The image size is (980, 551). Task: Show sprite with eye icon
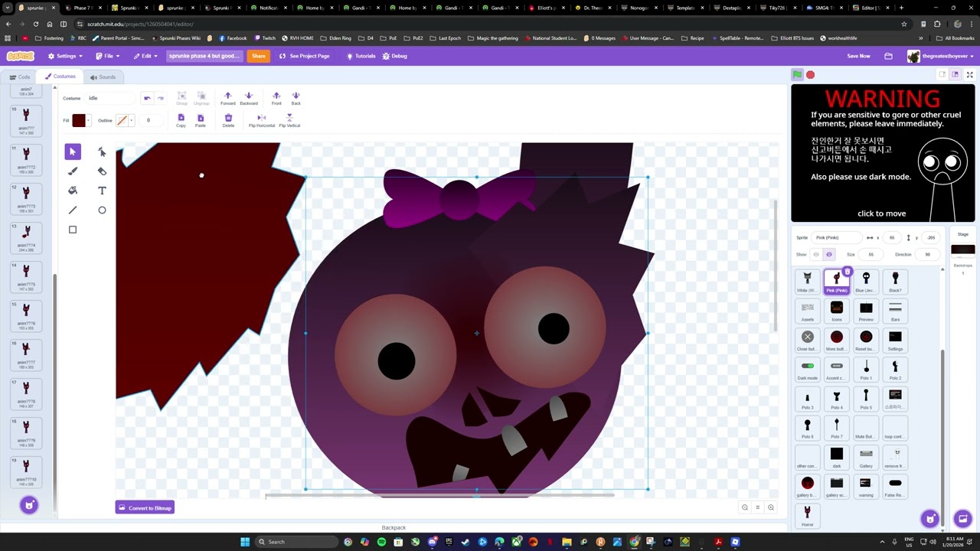816,254
